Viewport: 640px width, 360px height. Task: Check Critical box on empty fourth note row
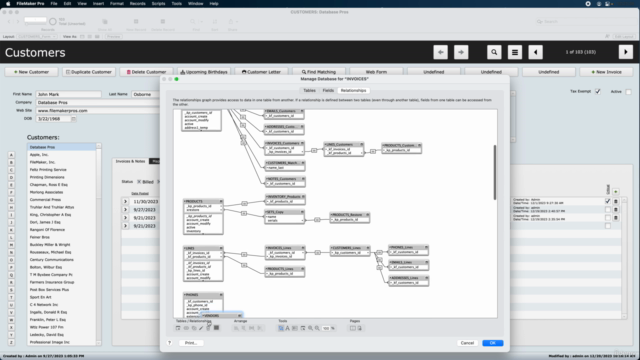pyautogui.click(x=608, y=226)
